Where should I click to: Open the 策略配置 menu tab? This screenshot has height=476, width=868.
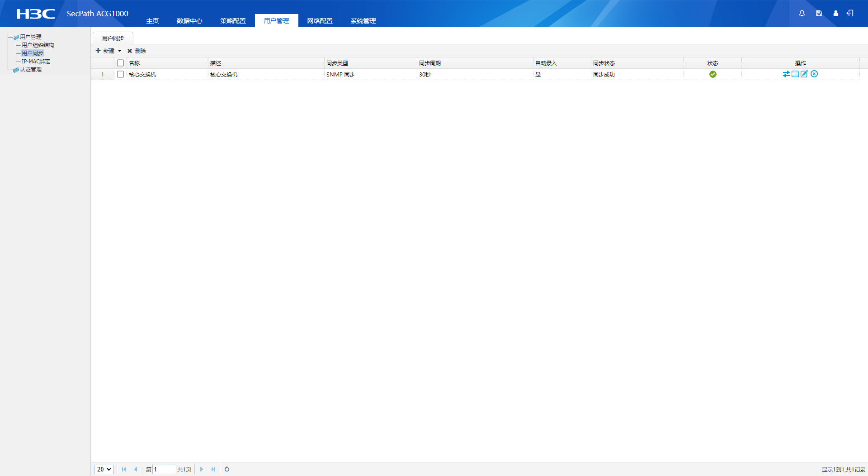point(233,21)
